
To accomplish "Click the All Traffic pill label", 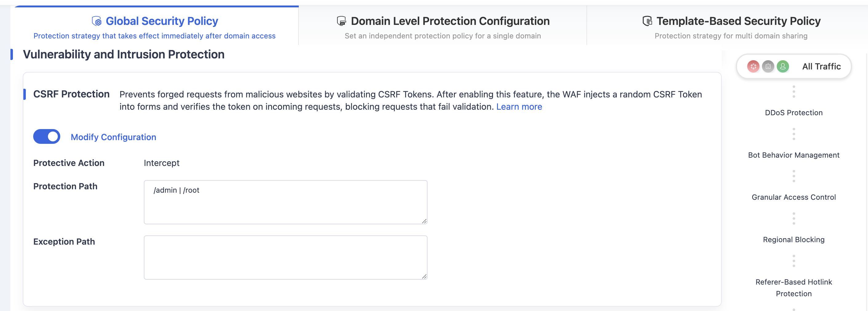I will tap(821, 66).
